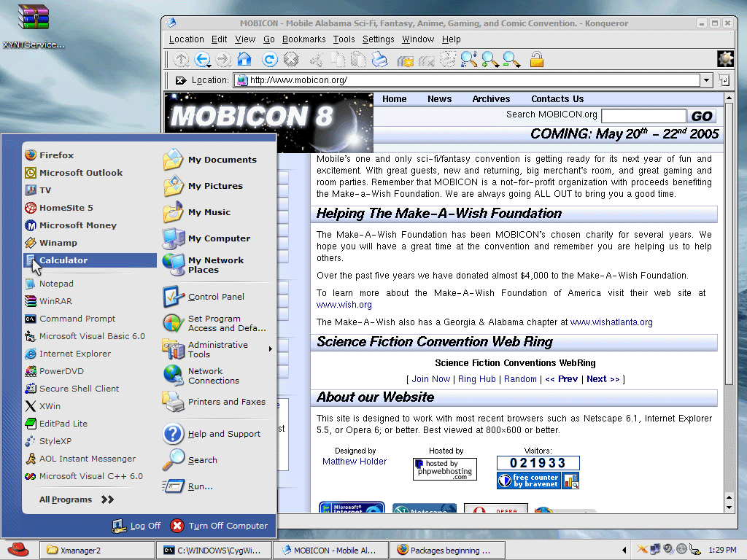
Task: Clear the location bar with its arrow icon
Action: point(181,80)
